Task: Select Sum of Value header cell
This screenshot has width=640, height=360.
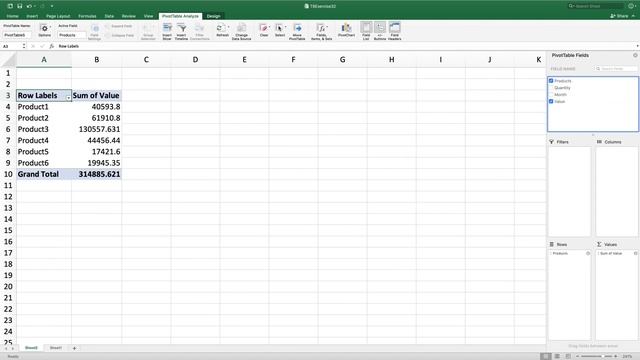Action: click(96, 96)
